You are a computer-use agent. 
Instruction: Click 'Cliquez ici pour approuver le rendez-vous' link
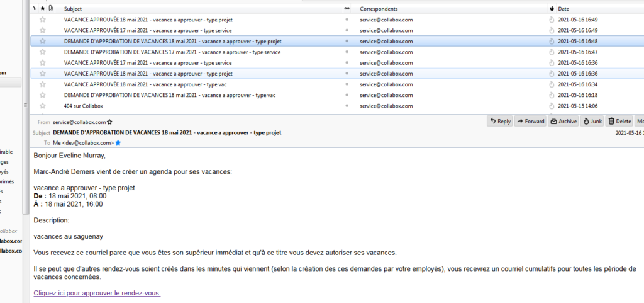coord(97,293)
